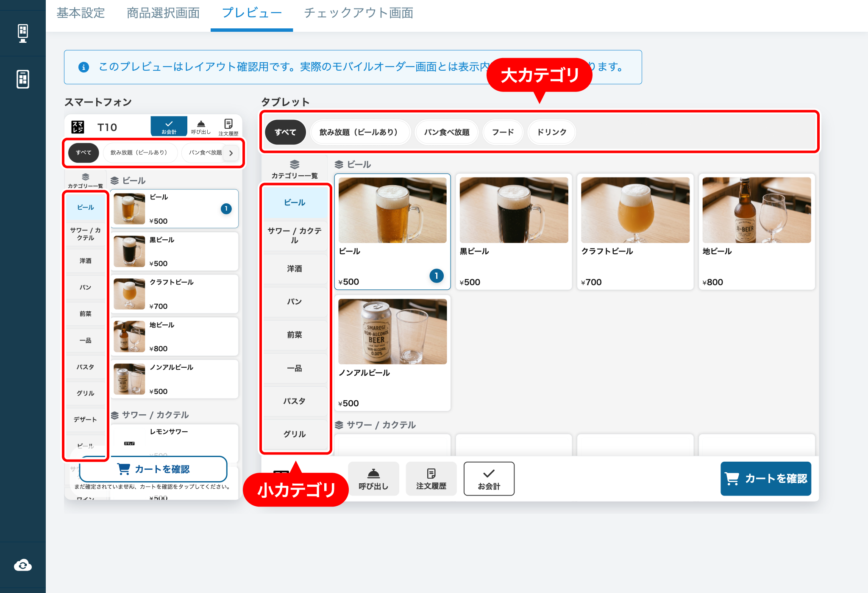
Task: Click tablet 注文履歴 button
Action: [x=431, y=479]
